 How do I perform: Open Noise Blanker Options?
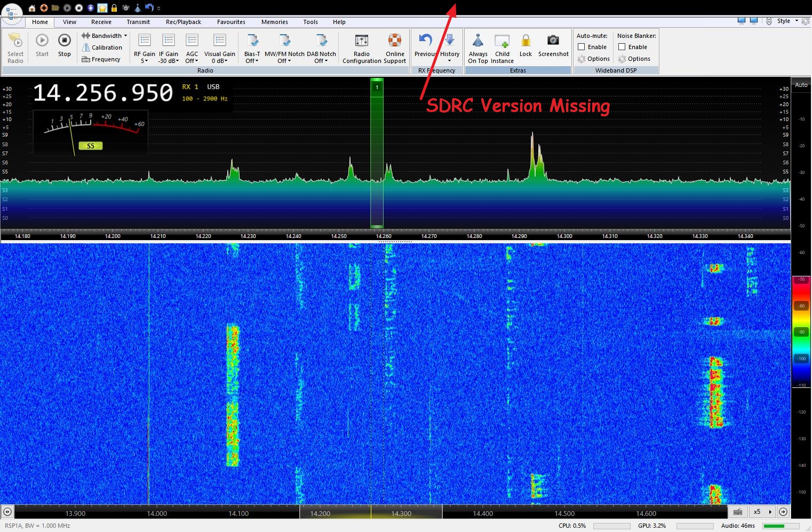point(634,59)
